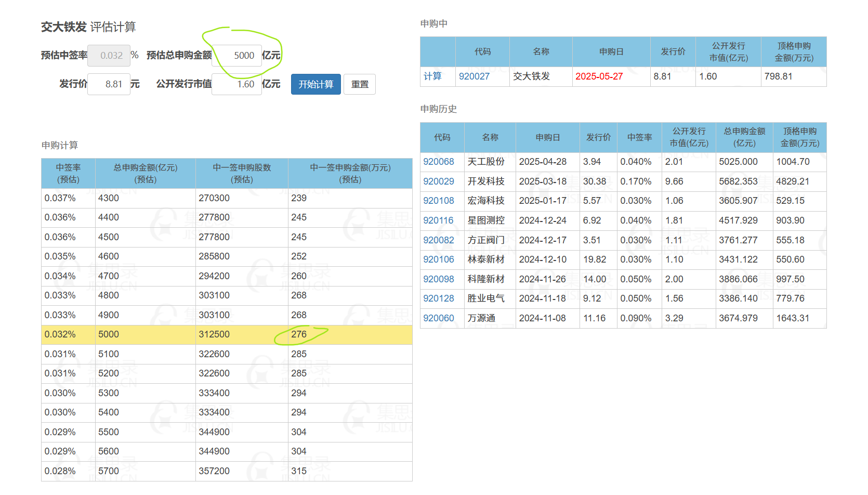Open the 计算 link for 交大铁发
The width and height of the screenshot is (868, 495).
[x=432, y=76]
